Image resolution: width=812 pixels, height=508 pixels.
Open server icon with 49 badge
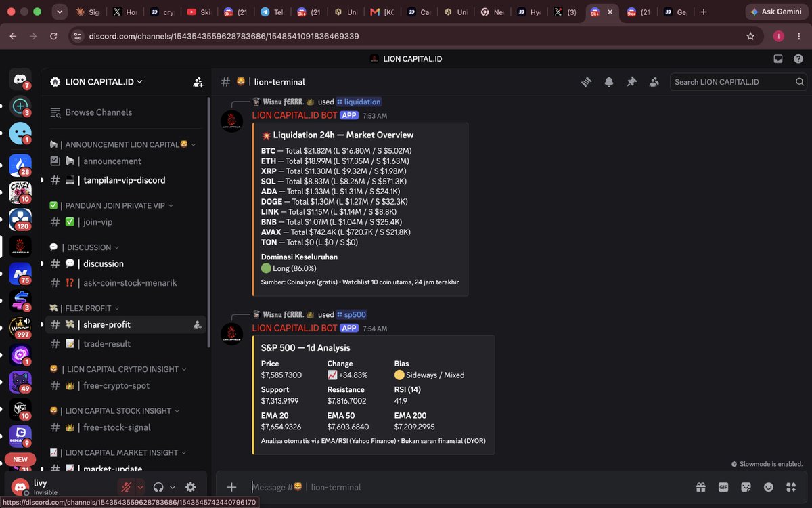(x=20, y=381)
